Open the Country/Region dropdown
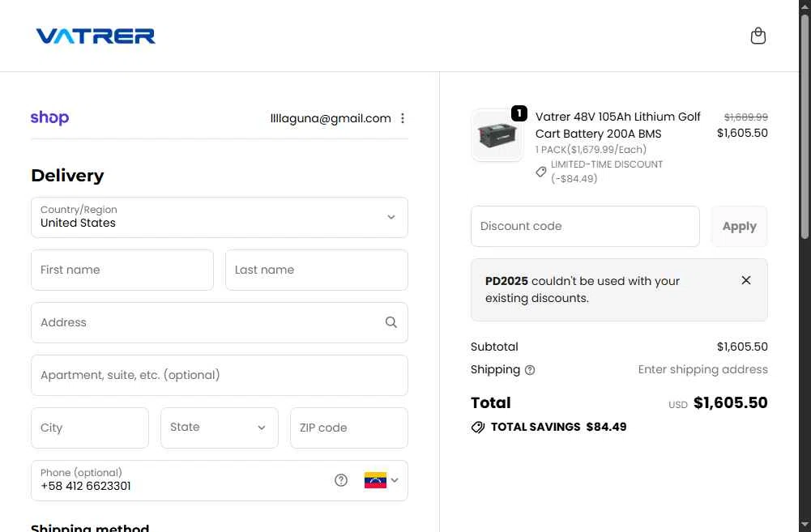 click(220, 217)
